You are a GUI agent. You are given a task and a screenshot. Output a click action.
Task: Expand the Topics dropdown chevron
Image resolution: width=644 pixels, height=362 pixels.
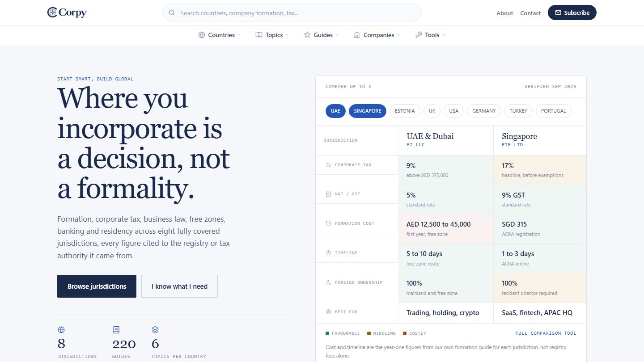tap(287, 35)
